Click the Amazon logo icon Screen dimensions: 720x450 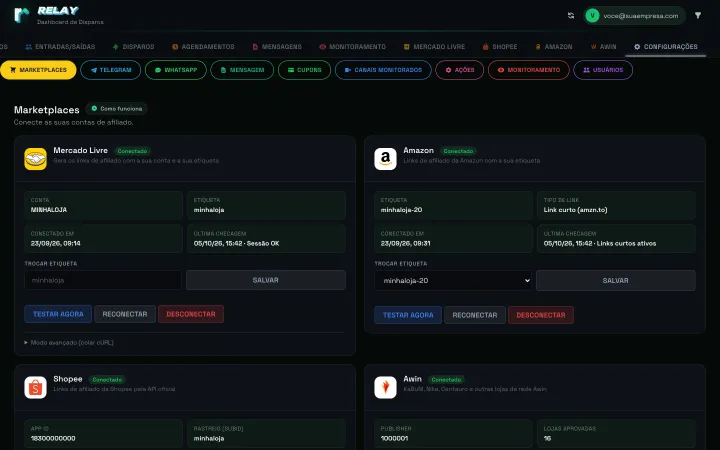pyautogui.click(x=385, y=159)
